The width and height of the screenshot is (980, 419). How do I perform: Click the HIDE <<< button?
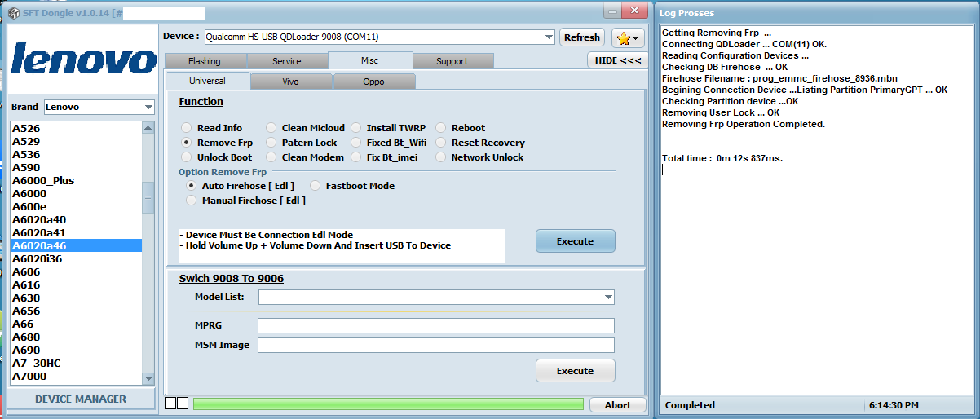(x=618, y=60)
